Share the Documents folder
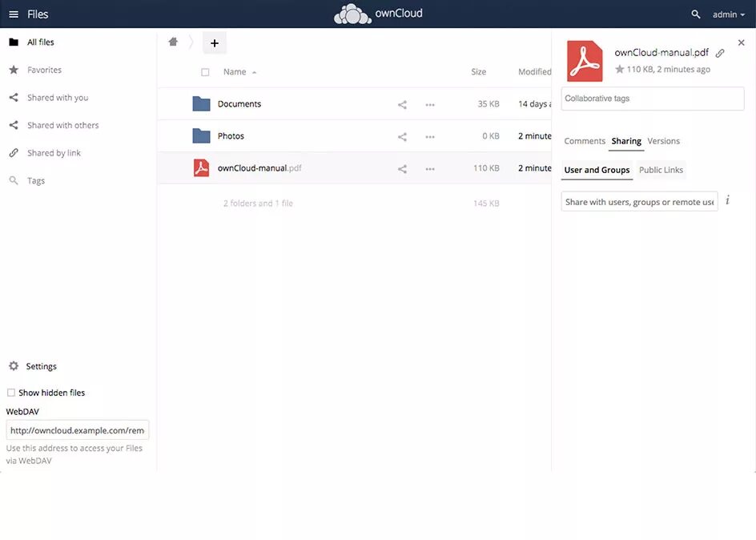The height and width of the screenshot is (540, 756). (x=402, y=105)
